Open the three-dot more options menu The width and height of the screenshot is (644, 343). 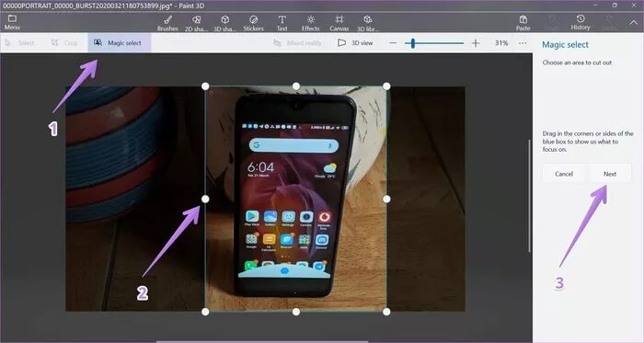tap(523, 42)
